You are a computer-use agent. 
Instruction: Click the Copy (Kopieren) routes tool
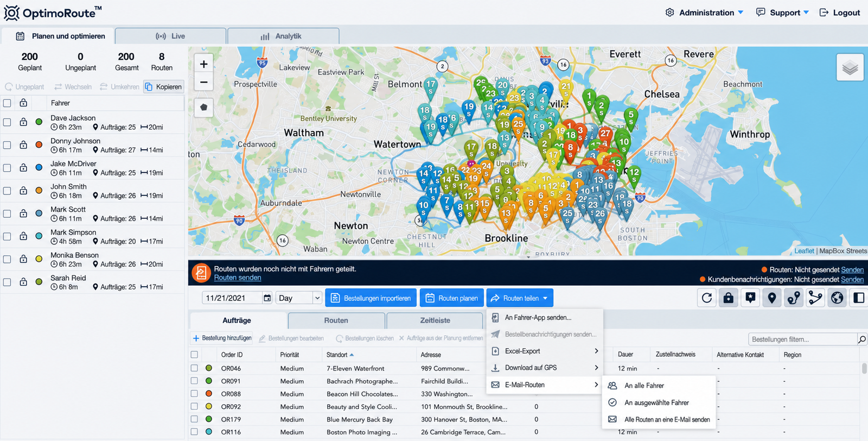164,87
